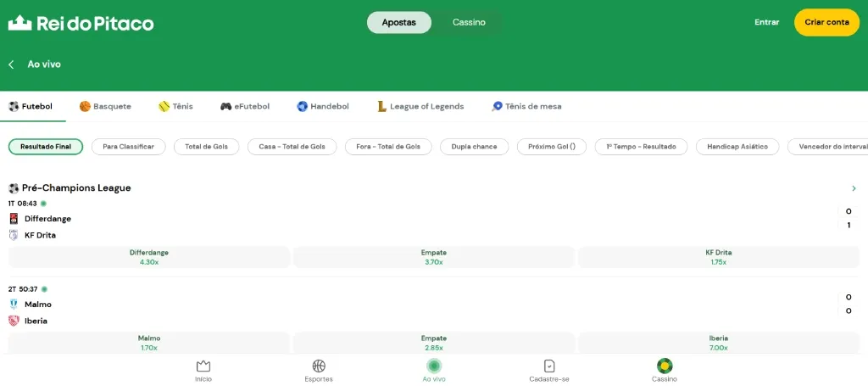This screenshot has width=868, height=386.
Task: Click the 2T 50:37 match timer
Action: (x=23, y=289)
